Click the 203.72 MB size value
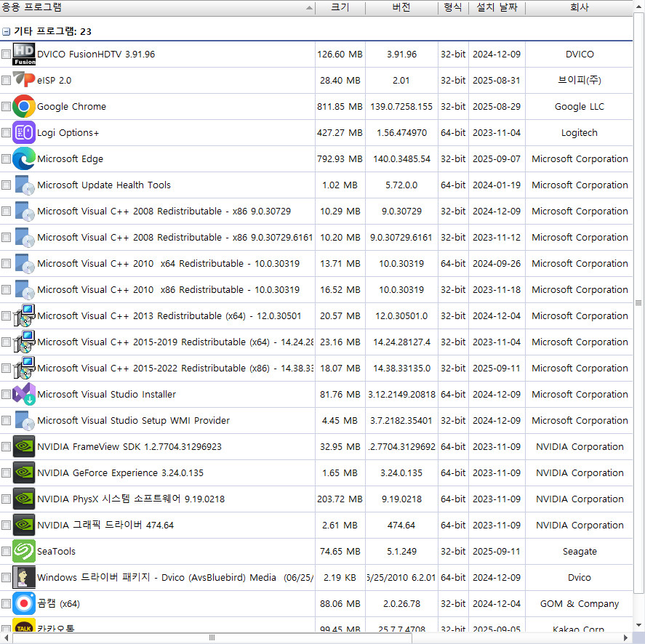The width and height of the screenshot is (645, 644). (x=340, y=499)
